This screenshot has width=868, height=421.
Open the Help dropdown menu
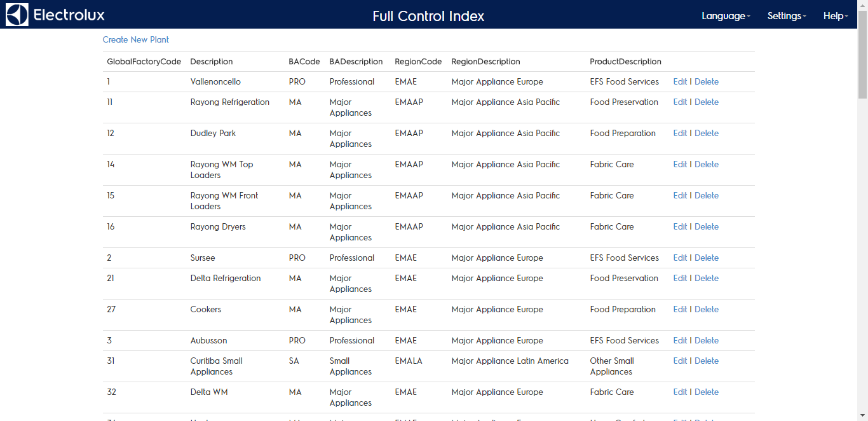coord(835,16)
